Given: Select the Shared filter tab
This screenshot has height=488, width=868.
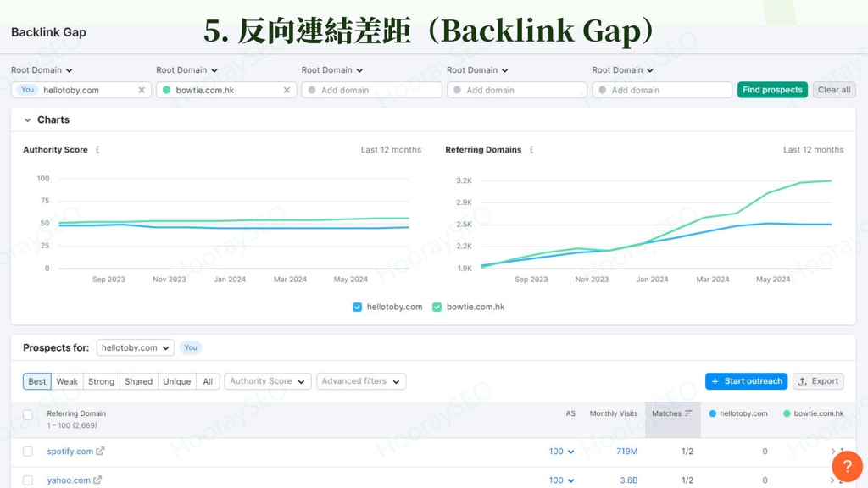Looking at the screenshot, I should 138,381.
